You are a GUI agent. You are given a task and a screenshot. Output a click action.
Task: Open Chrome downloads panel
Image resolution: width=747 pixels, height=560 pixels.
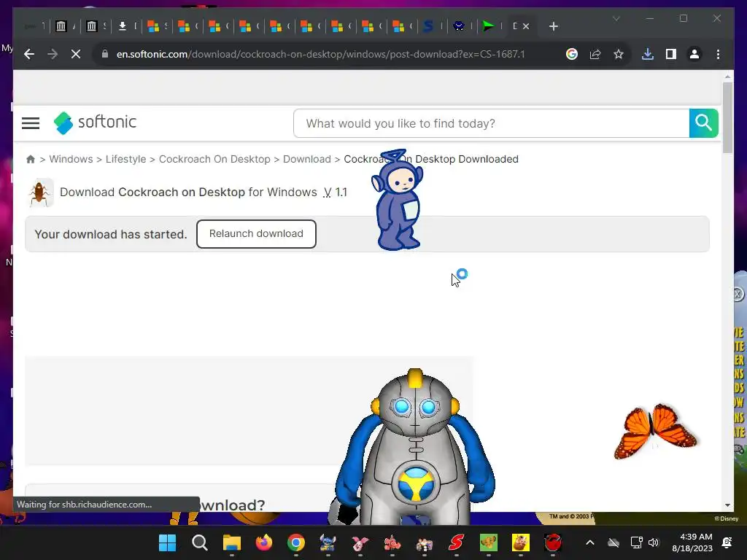[x=648, y=54]
